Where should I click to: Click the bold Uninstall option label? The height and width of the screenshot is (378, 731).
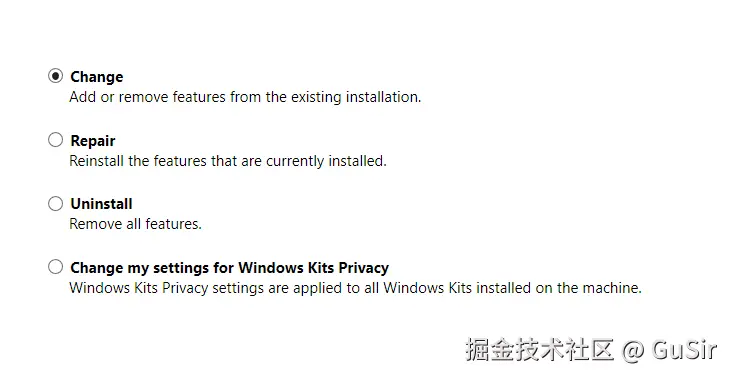click(x=101, y=204)
